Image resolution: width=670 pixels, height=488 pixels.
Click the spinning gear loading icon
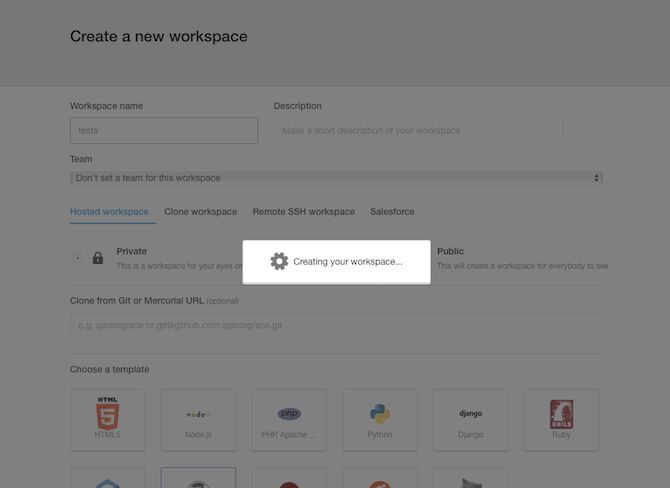[x=279, y=261]
